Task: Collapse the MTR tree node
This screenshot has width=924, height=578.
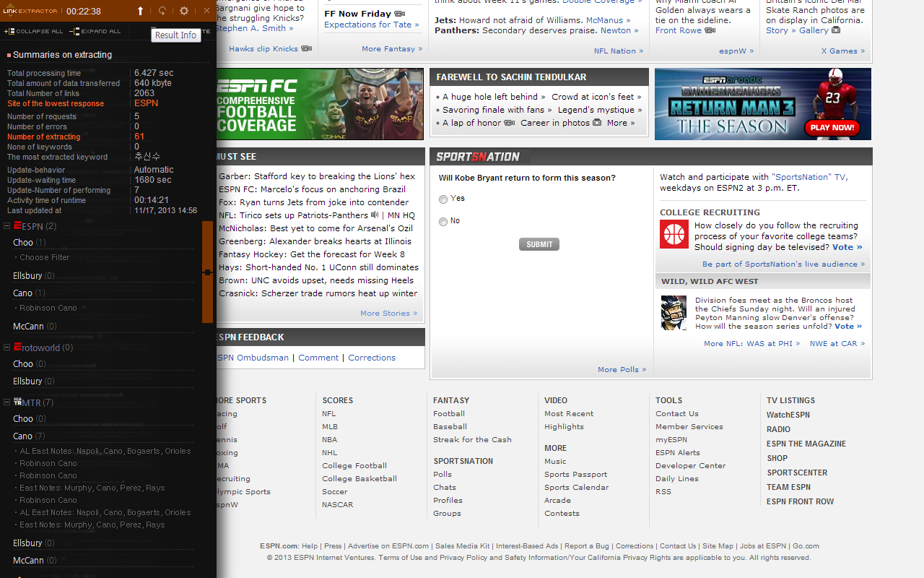Action: [6, 402]
